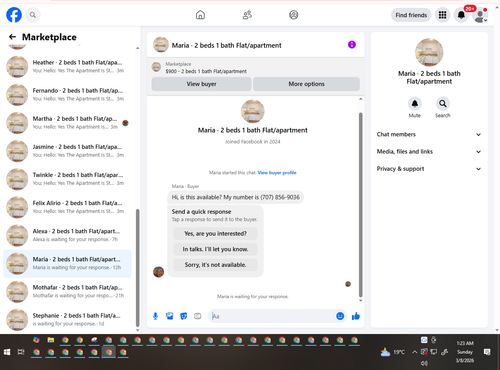Open Notifications bell icon
The height and width of the screenshot is (370, 500).
click(x=461, y=15)
